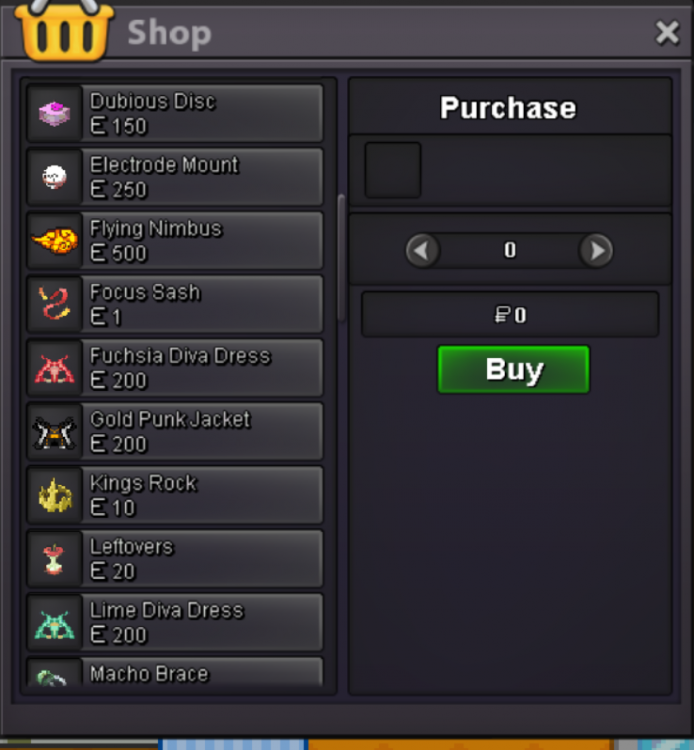Select the Flying Nimbus 500 entry
694x750 pixels.
tap(175, 241)
